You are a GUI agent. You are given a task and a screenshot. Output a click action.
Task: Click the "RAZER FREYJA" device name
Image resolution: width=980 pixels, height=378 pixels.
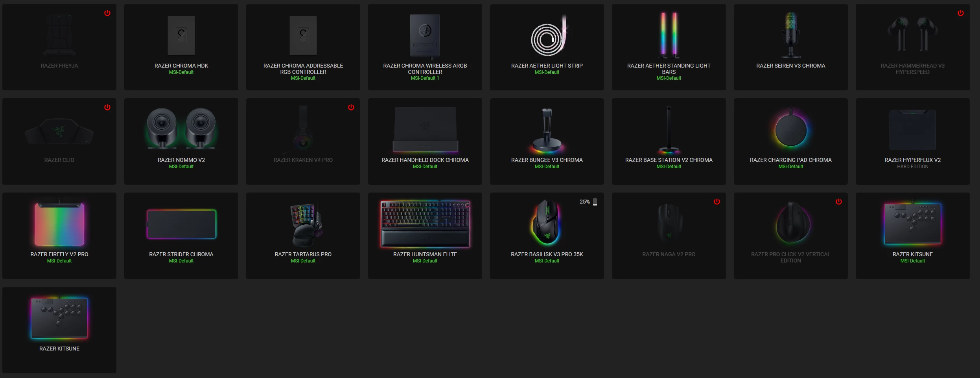point(59,66)
